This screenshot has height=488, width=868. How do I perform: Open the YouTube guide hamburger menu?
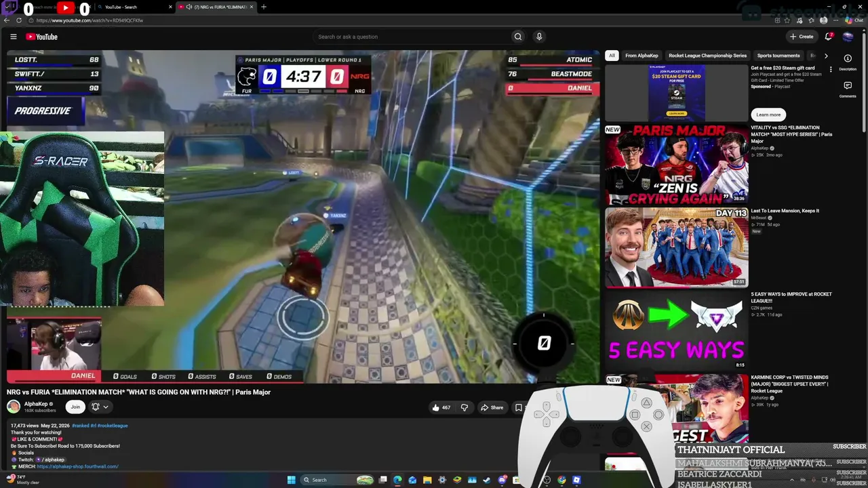pos(14,37)
